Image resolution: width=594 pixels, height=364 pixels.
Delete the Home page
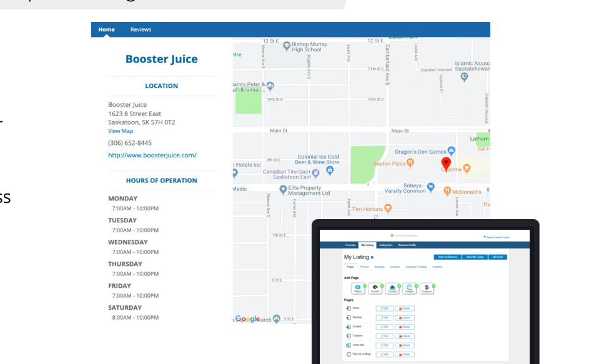(x=405, y=308)
